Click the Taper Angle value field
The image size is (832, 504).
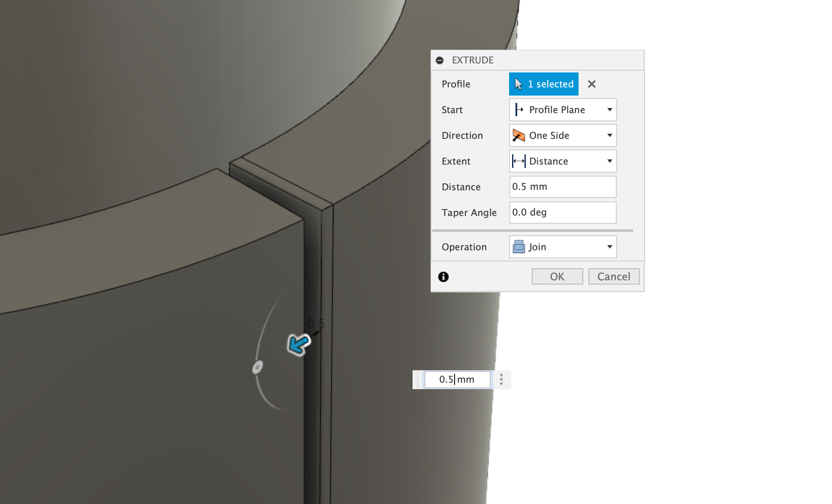coord(562,213)
